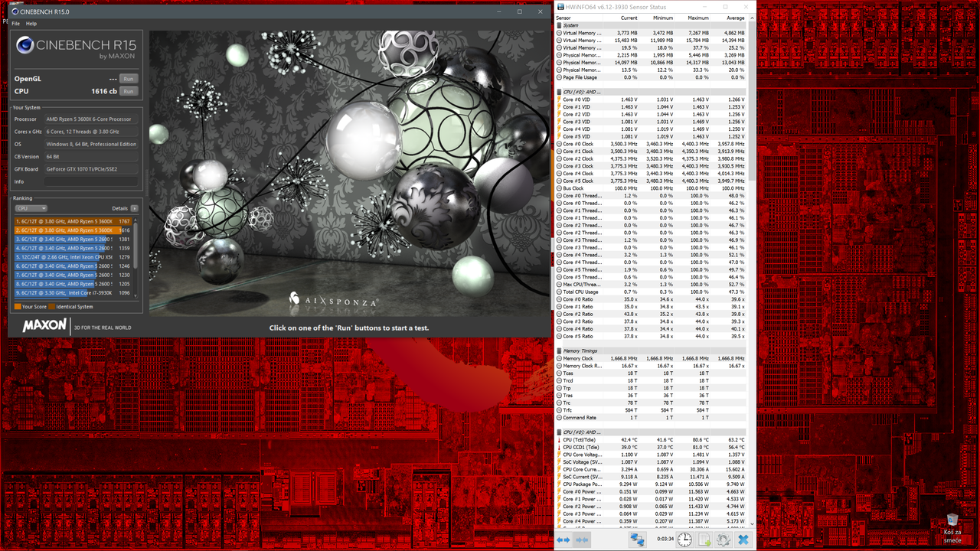
Task: Open the Help menu in Cinebench
Action: click(x=31, y=24)
